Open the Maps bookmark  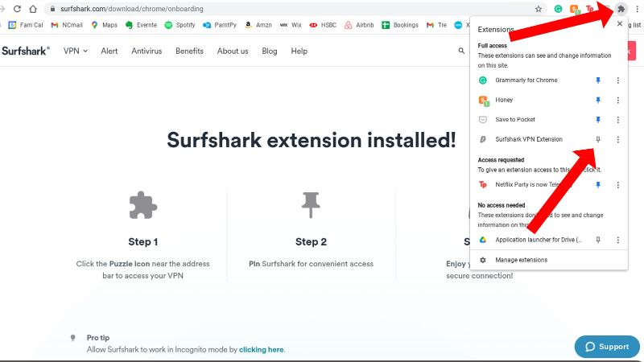[105, 25]
